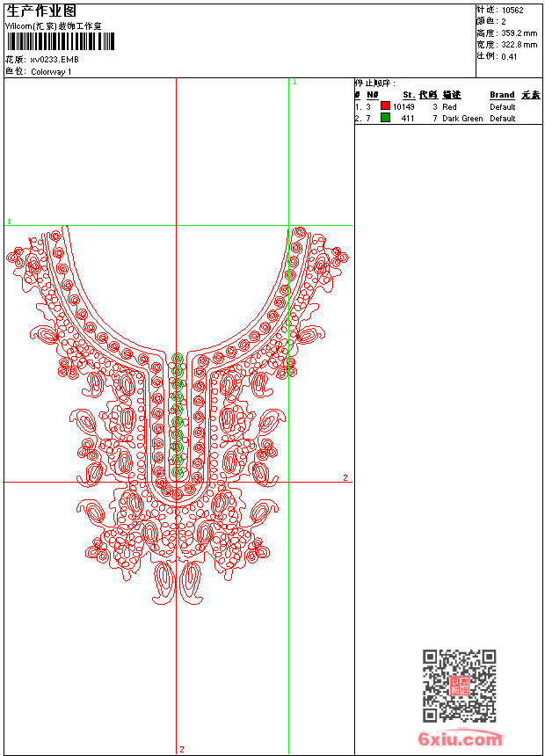545x756 pixels.
Task: Select the barcode under the studio name
Action: (x=61, y=41)
